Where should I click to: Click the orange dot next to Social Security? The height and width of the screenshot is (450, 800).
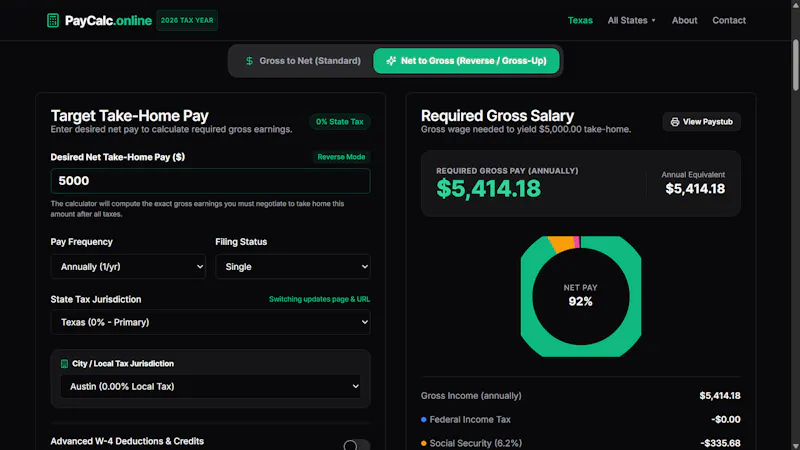(423, 443)
